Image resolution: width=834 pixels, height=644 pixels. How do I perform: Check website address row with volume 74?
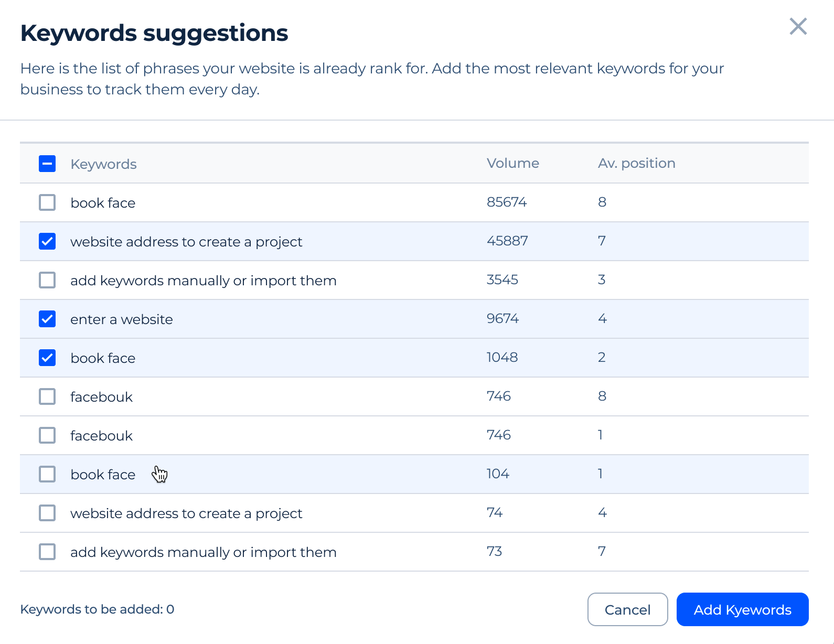point(47,513)
